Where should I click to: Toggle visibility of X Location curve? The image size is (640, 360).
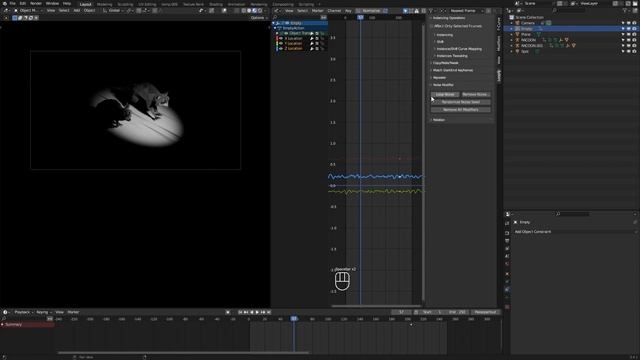(281, 38)
